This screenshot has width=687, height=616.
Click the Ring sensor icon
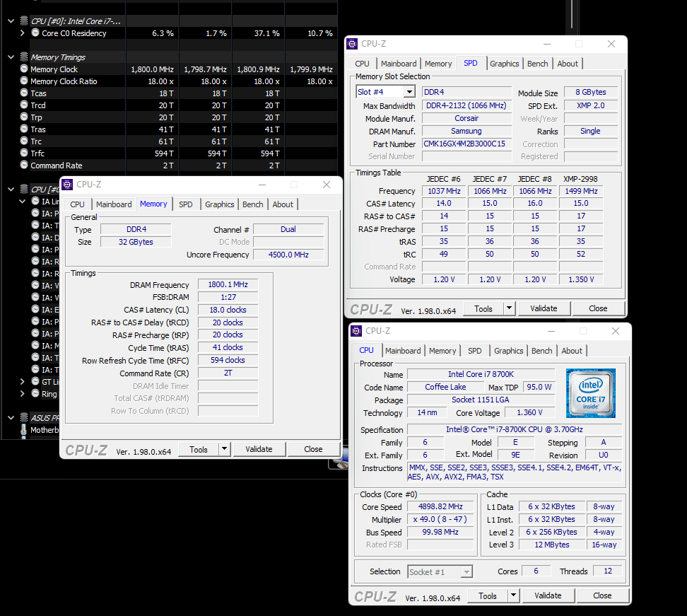tap(35, 393)
